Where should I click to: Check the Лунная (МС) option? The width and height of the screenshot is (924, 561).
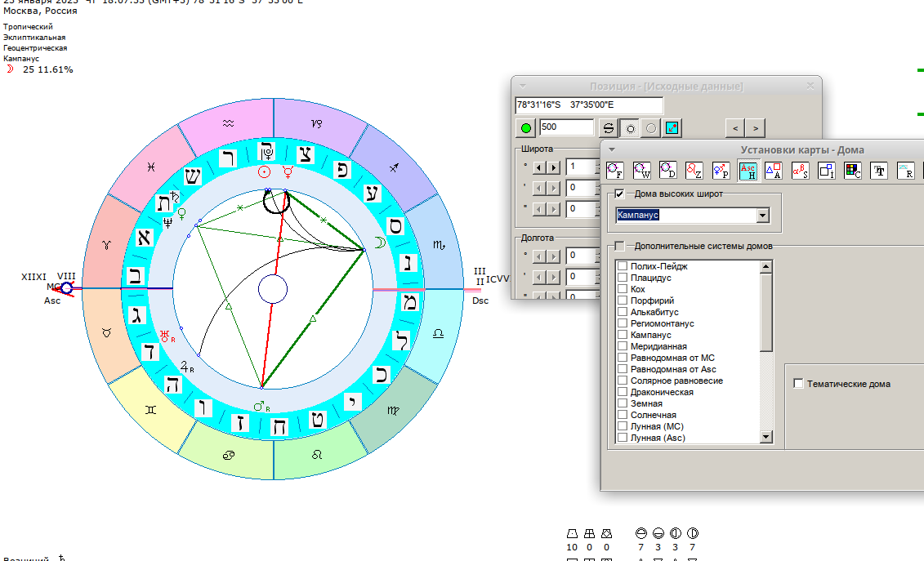623,426
